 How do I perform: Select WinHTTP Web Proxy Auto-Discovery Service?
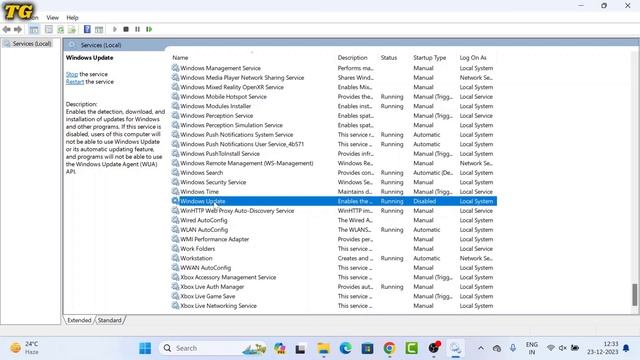tap(334, 211)
